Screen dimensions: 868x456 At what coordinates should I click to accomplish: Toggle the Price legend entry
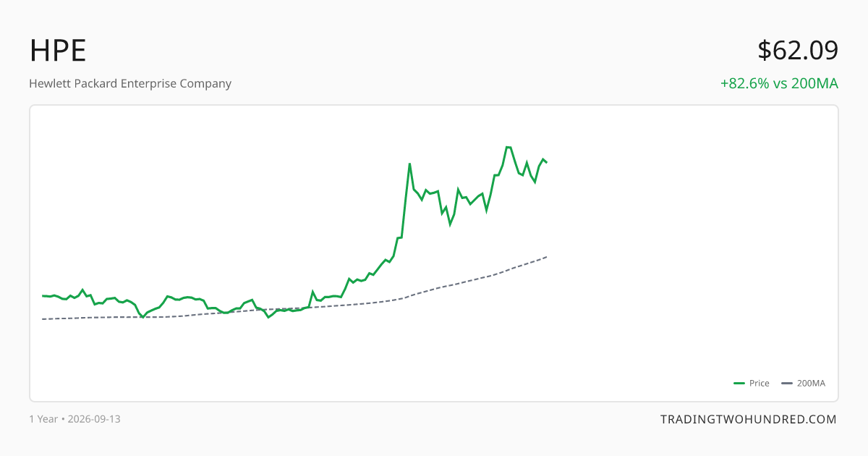pyautogui.click(x=752, y=384)
